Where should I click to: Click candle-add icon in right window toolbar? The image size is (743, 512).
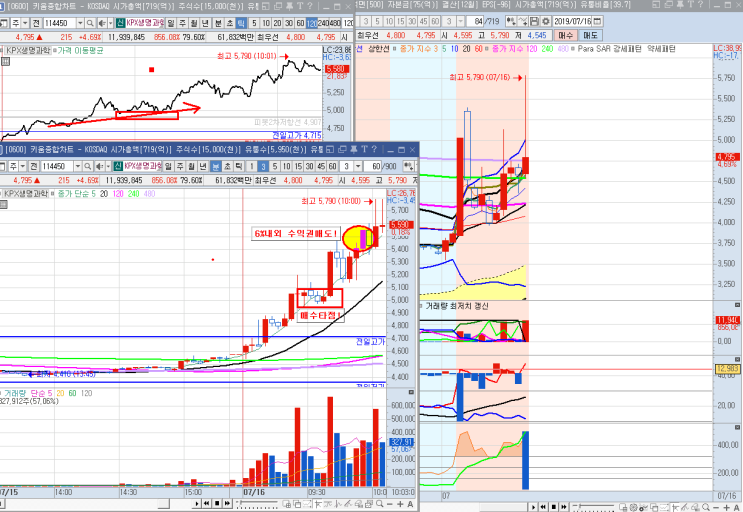pyautogui.click(x=511, y=22)
